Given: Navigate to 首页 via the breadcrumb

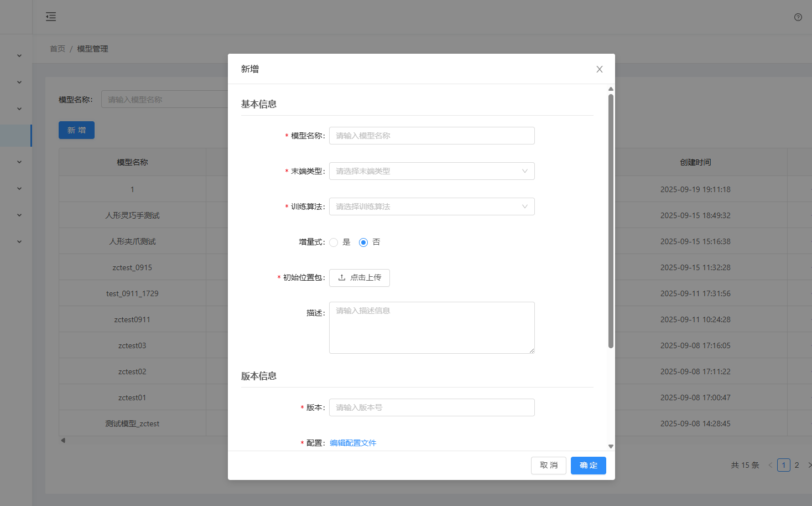Looking at the screenshot, I should pos(58,49).
